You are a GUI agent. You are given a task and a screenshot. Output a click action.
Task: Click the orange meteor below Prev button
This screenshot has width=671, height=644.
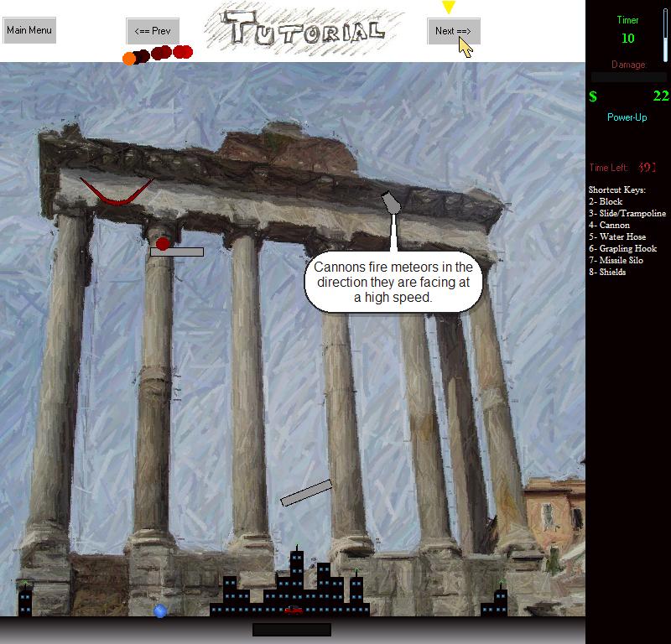coord(129,59)
